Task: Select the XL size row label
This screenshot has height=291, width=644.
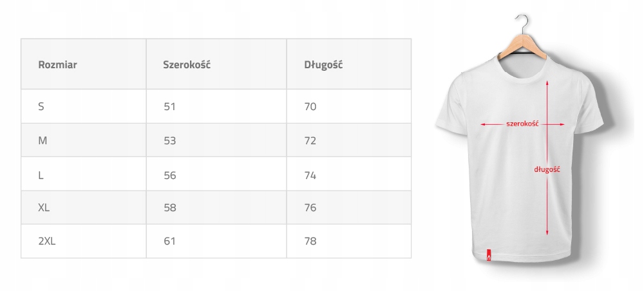Action: tap(44, 208)
